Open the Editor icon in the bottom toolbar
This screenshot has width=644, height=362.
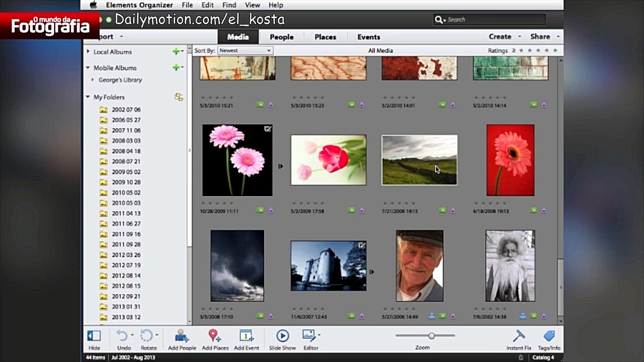click(309, 335)
